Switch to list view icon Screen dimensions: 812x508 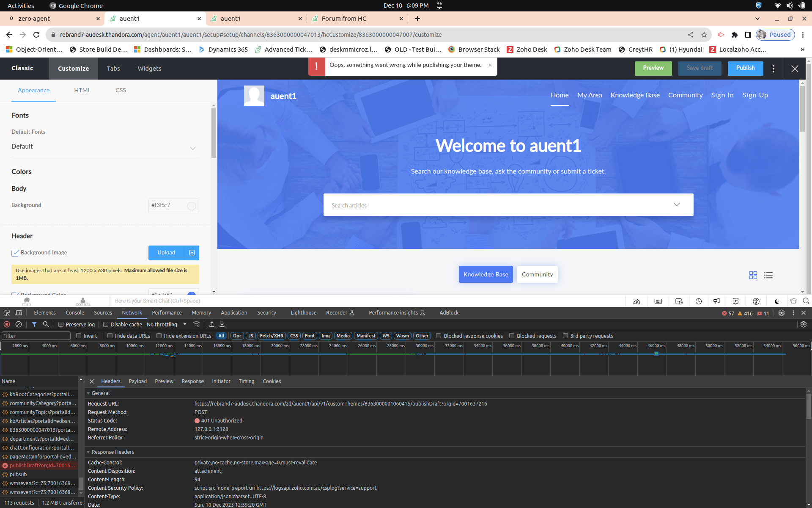click(768, 275)
